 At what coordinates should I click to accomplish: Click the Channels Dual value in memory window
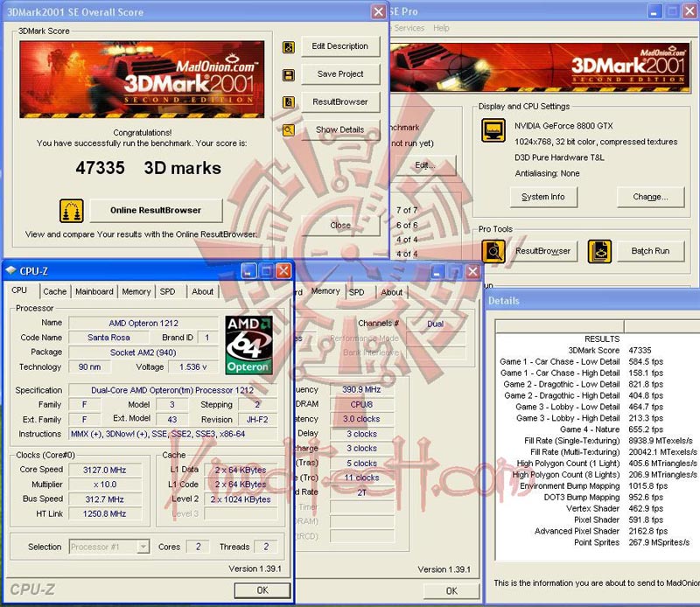click(435, 324)
